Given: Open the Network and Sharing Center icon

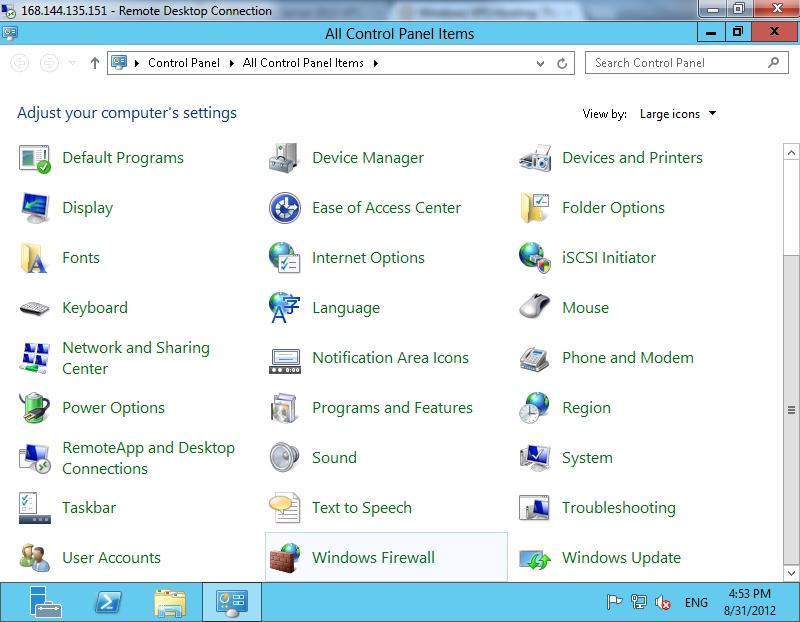Looking at the screenshot, I should pyautogui.click(x=35, y=358).
